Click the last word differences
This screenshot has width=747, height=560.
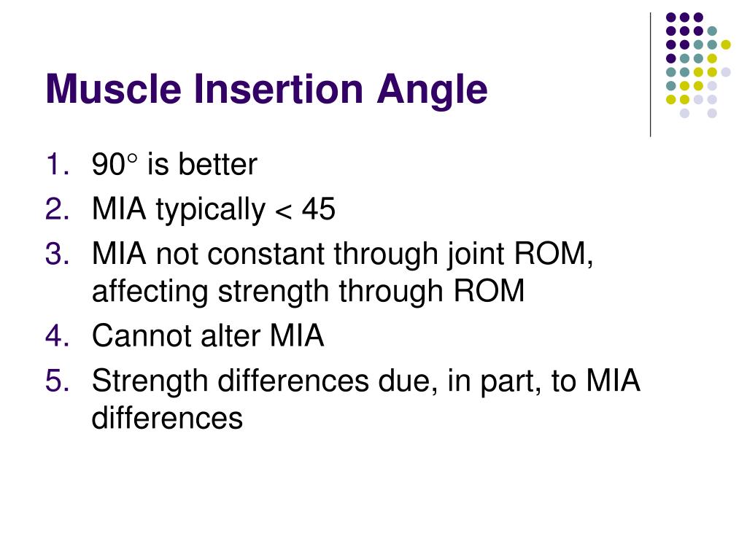[x=167, y=418]
